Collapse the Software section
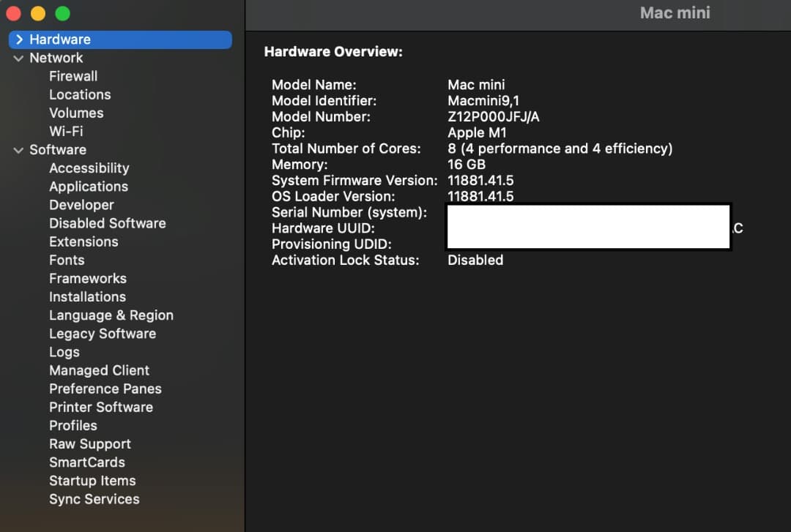Image resolution: width=791 pixels, height=532 pixels. pos(18,149)
